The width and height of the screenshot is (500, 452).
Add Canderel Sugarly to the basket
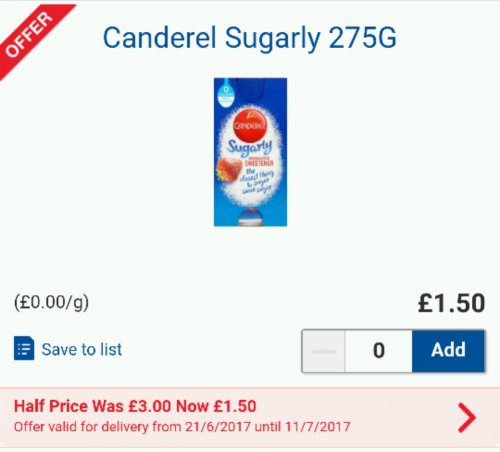448,351
